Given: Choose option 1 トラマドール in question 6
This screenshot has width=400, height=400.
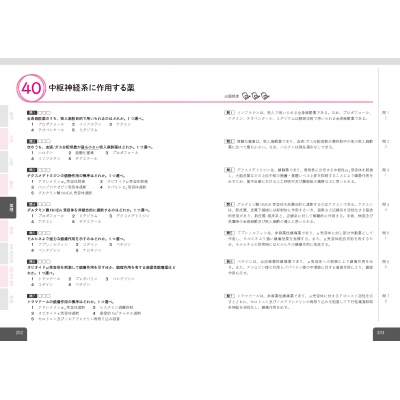Looking at the screenshot, I should pyautogui.click(x=46, y=279).
